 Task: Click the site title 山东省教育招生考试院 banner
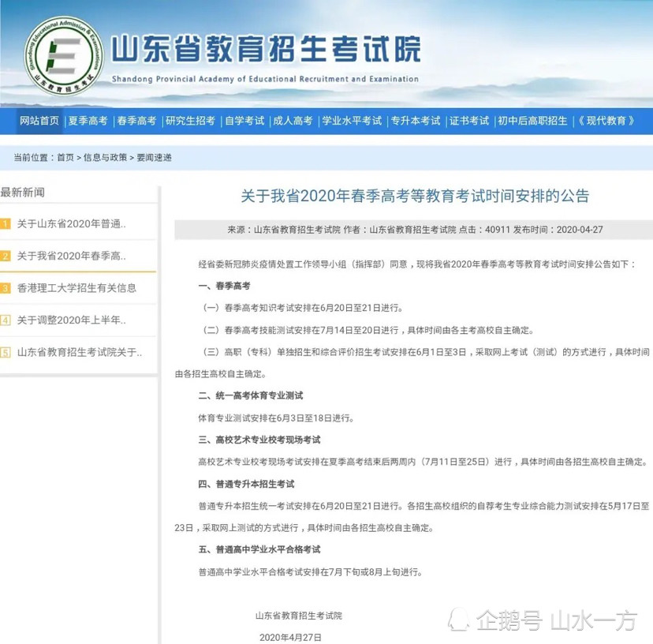(x=266, y=48)
